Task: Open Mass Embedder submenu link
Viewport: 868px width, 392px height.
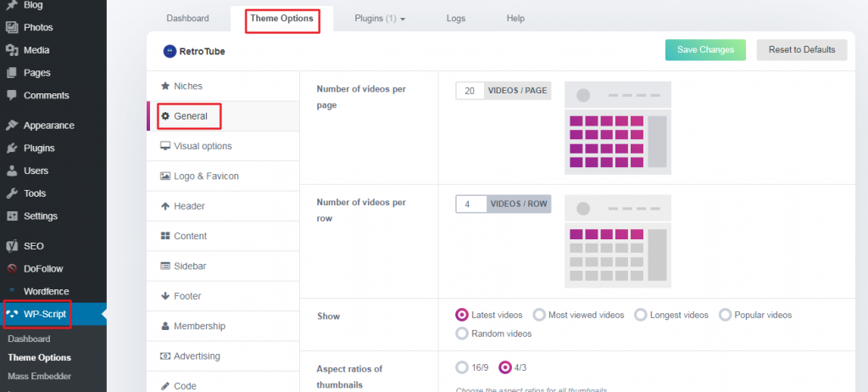Action: [39, 376]
